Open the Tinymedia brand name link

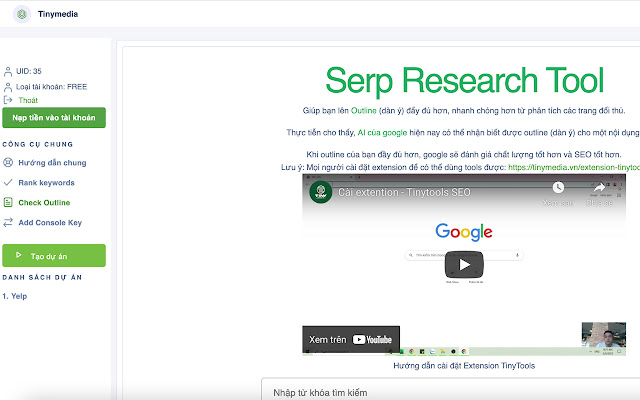(x=58, y=14)
